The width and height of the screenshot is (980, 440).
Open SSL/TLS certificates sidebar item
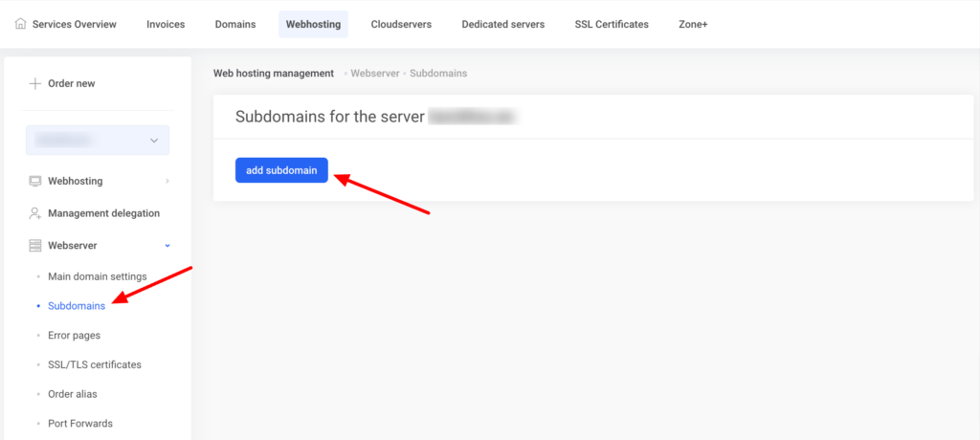[94, 364]
